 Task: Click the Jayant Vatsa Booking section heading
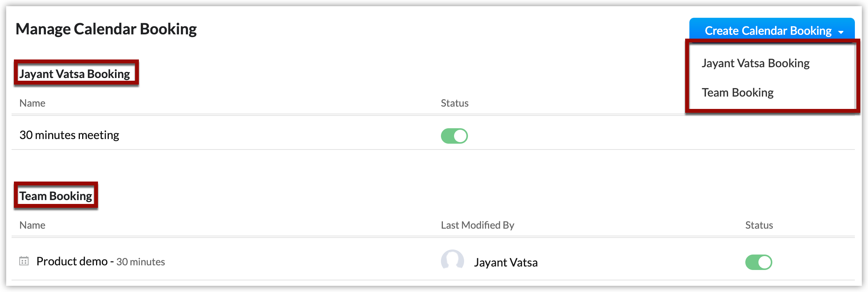click(74, 74)
